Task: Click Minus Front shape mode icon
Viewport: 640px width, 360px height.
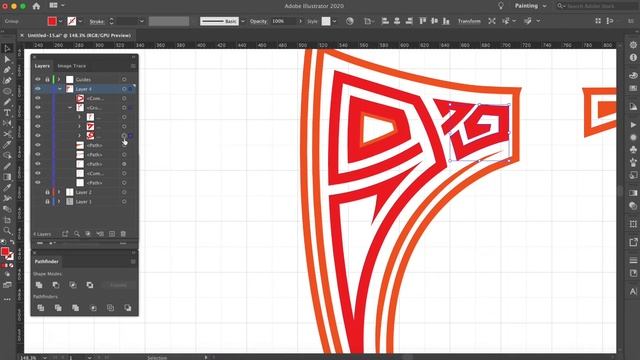Action: point(56,285)
